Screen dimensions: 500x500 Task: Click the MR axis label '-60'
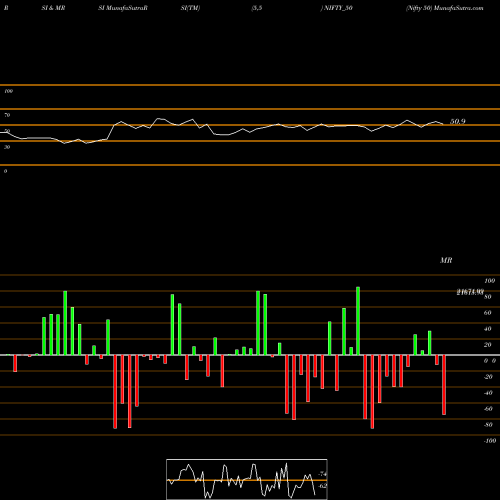coord(488,409)
